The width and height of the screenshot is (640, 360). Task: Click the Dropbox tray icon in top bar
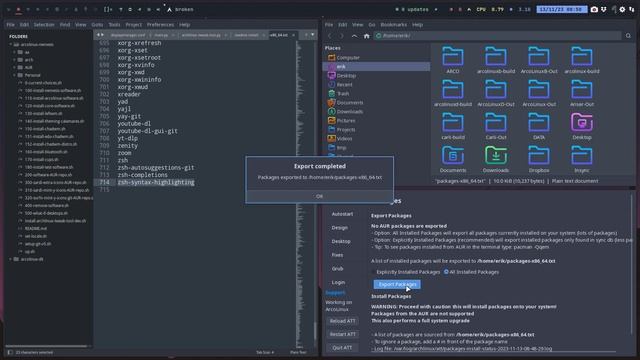[x=604, y=9]
